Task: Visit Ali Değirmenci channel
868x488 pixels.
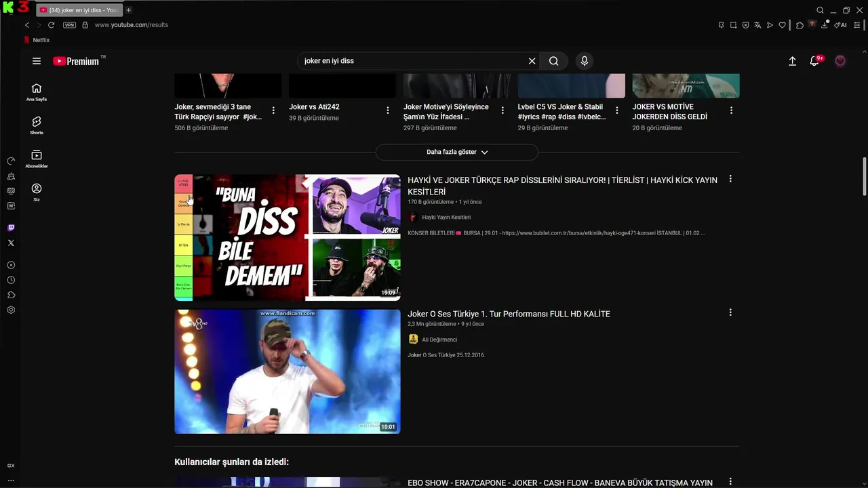Action: [x=439, y=340]
